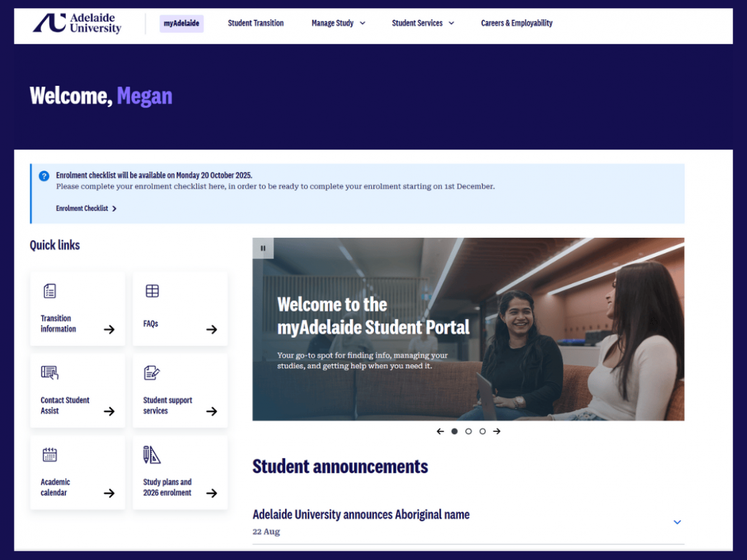Click the Adelaide University logo
Image resolution: width=747 pixels, height=560 pixels.
pos(77,24)
